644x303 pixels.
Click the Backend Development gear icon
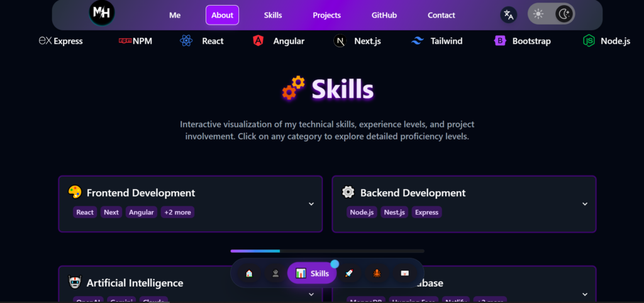tap(348, 192)
